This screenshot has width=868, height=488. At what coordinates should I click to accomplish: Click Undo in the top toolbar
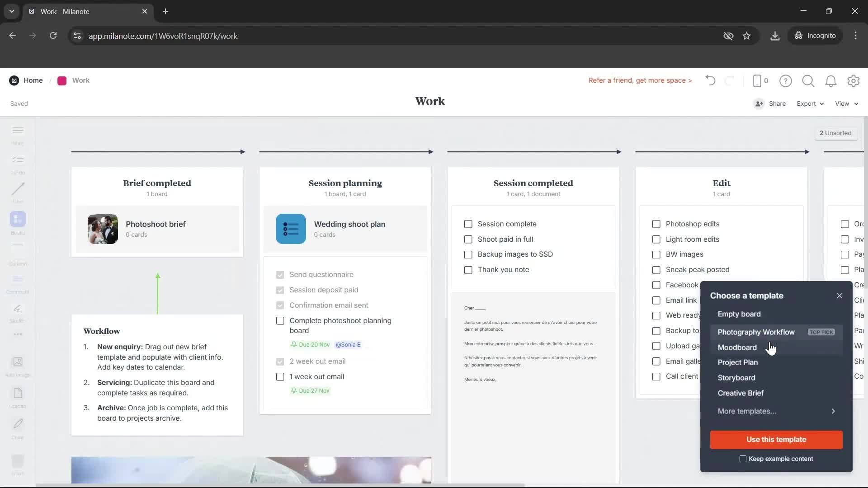[710, 81]
